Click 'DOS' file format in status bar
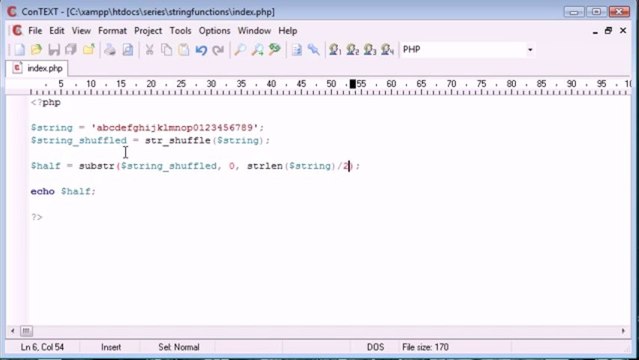 (375, 347)
